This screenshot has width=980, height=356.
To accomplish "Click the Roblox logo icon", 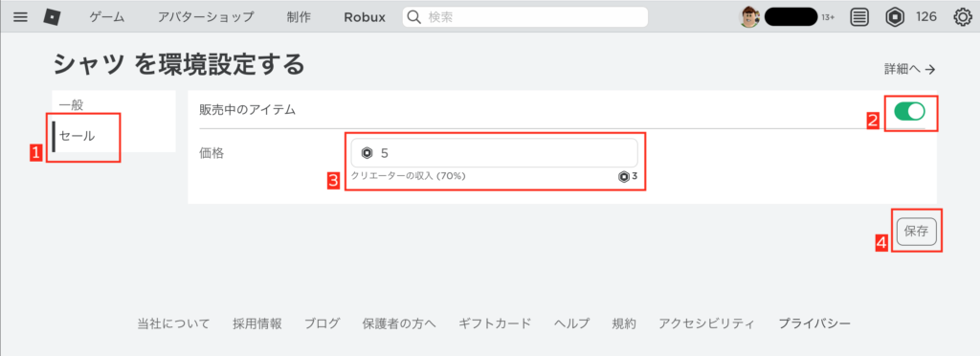I will click(x=52, y=17).
